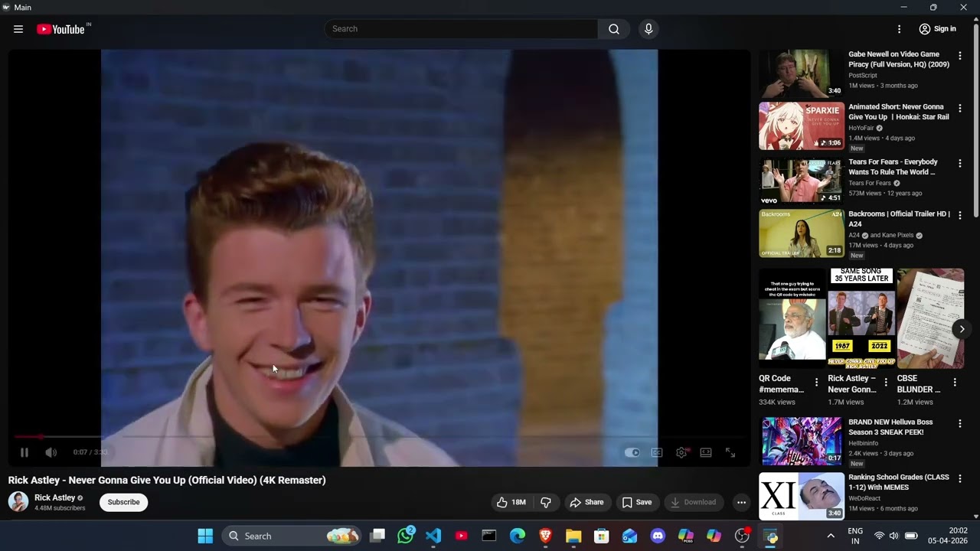Image resolution: width=980 pixels, height=551 pixels.
Task: Open options for Backrooms trailer video
Action: pyautogui.click(x=959, y=215)
